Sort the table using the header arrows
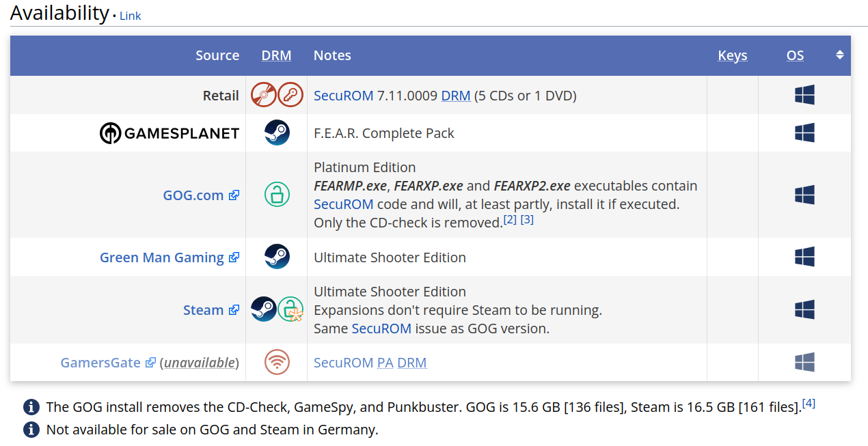 (840, 55)
